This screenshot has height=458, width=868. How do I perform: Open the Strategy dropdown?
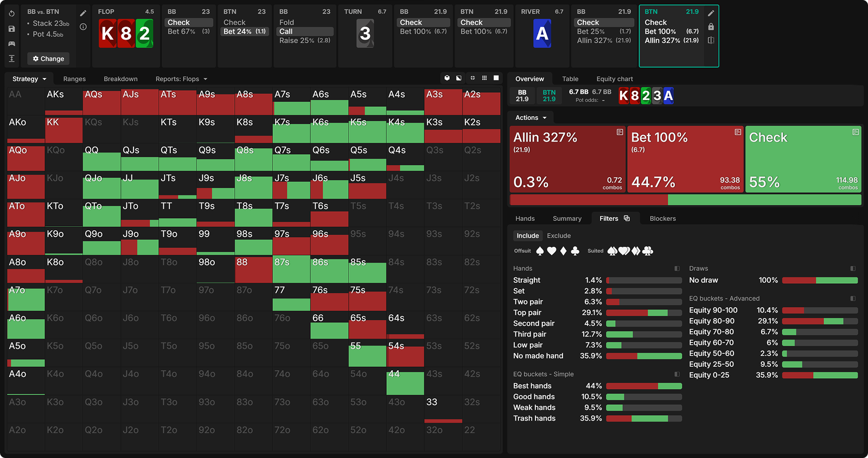(x=29, y=79)
